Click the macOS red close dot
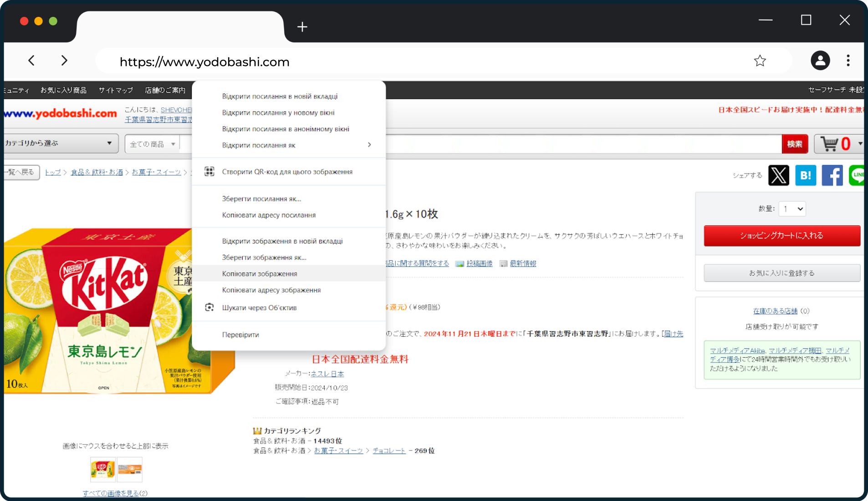 pyautogui.click(x=24, y=21)
